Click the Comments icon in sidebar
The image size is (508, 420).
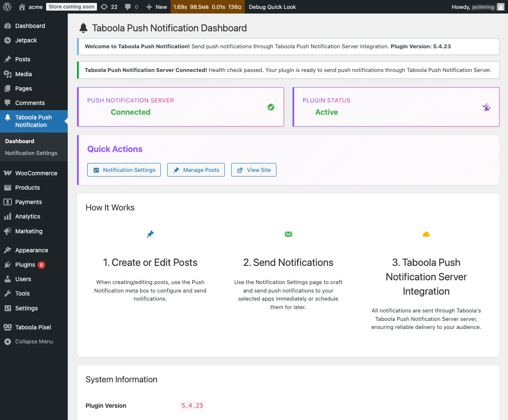pos(8,103)
